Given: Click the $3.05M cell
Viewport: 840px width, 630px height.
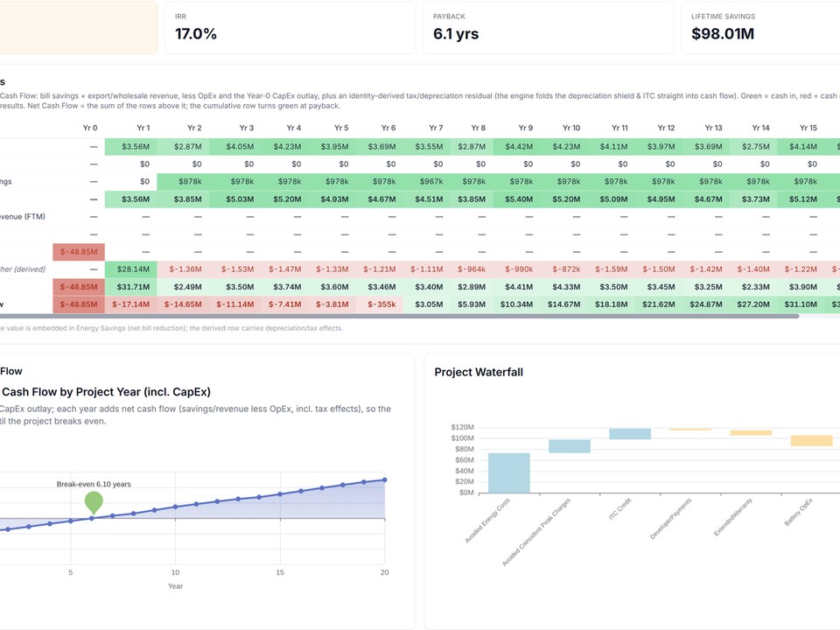Looking at the screenshot, I should coord(427,304).
